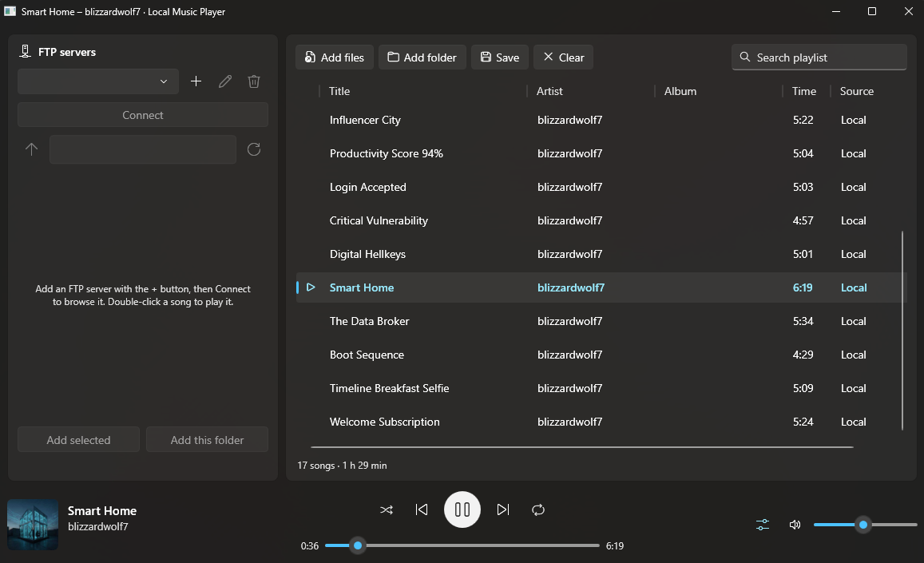Image resolution: width=924 pixels, height=563 pixels.
Task: Click the 0:36 elapsed time label
Action: (309, 546)
